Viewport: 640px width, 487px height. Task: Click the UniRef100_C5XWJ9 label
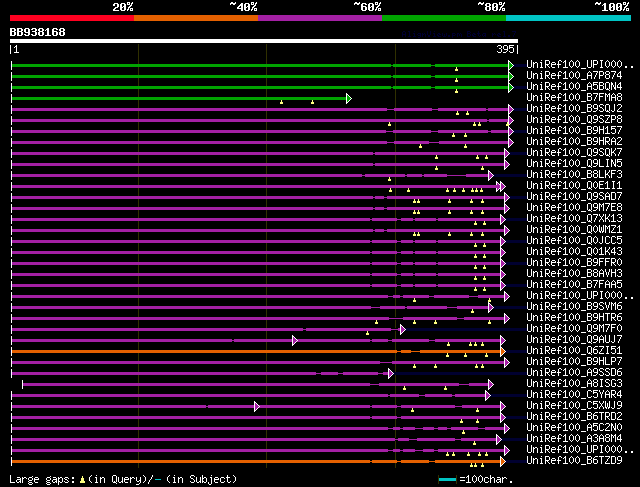574,406
